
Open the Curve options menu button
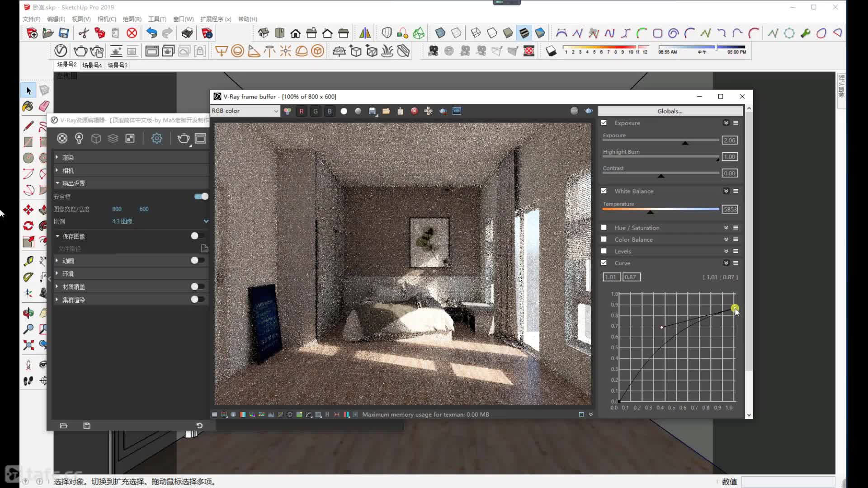coord(736,263)
